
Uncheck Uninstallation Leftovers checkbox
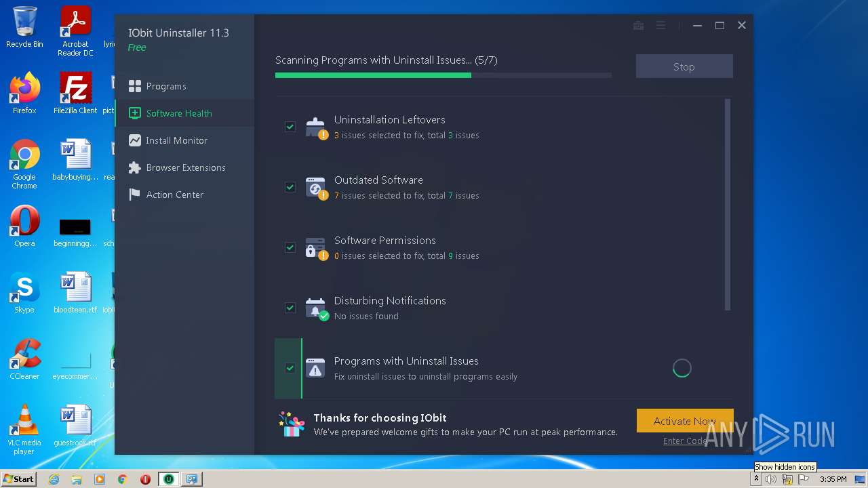[x=290, y=127]
